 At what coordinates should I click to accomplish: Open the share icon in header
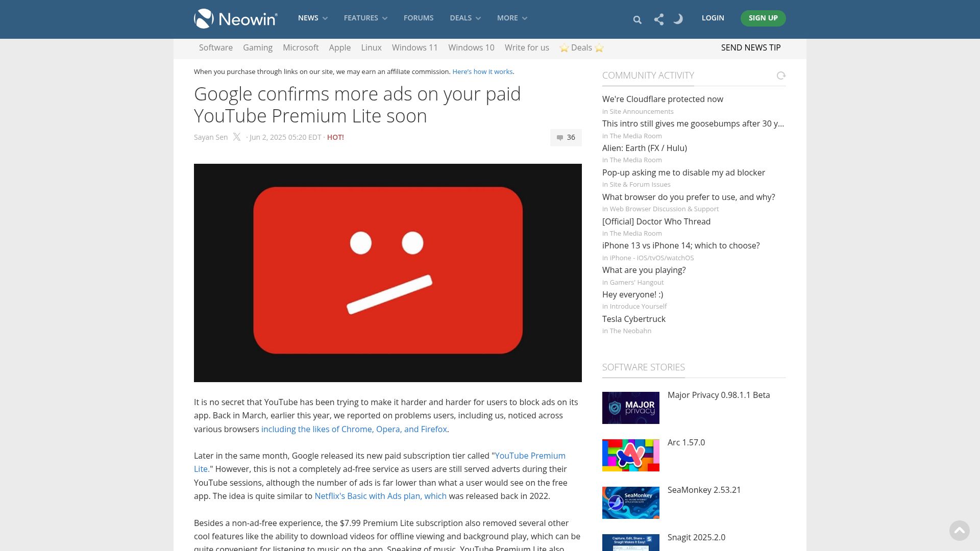pyautogui.click(x=659, y=19)
